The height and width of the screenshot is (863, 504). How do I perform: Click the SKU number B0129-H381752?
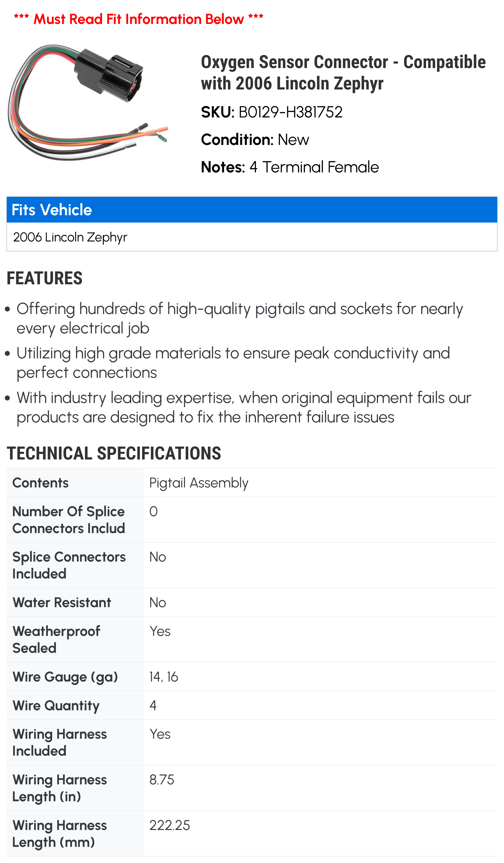coord(290,112)
